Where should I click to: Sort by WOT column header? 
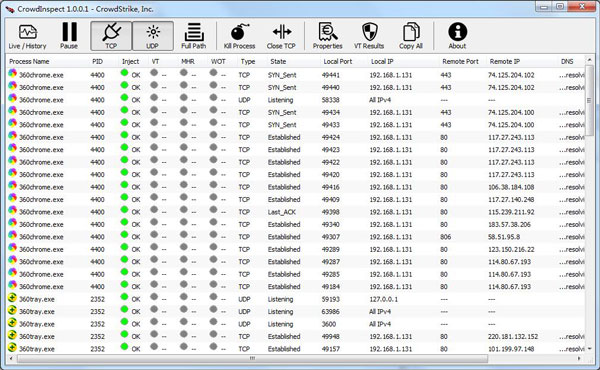(x=218, y=61)
